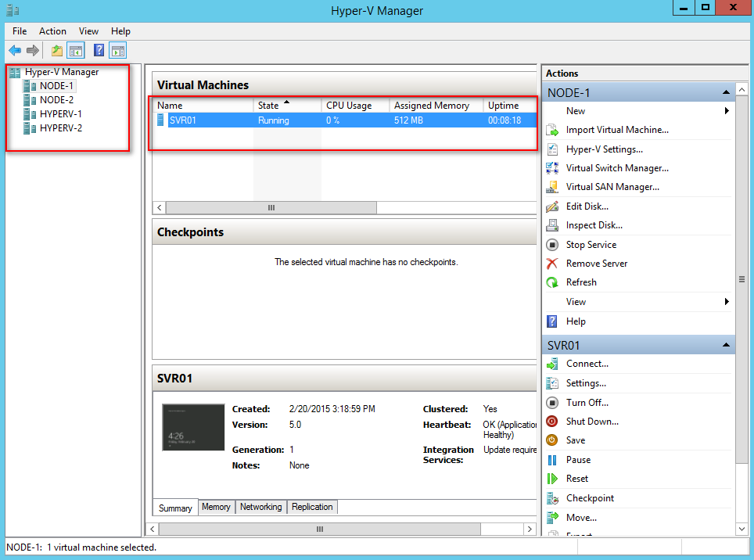Select HYPERV-1 in the server tree
This screenshot has height=560, width=754.
[60, 114]
